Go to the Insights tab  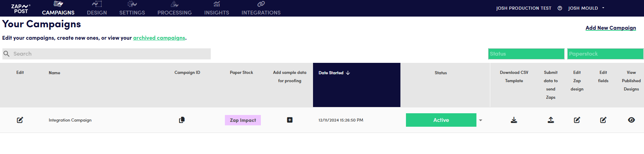coord(217,9)
